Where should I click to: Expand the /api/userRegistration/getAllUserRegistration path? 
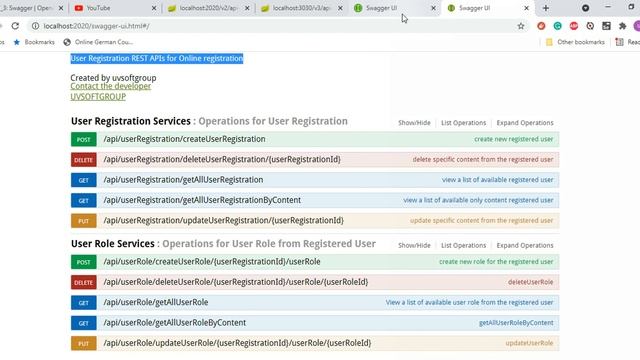183,180
